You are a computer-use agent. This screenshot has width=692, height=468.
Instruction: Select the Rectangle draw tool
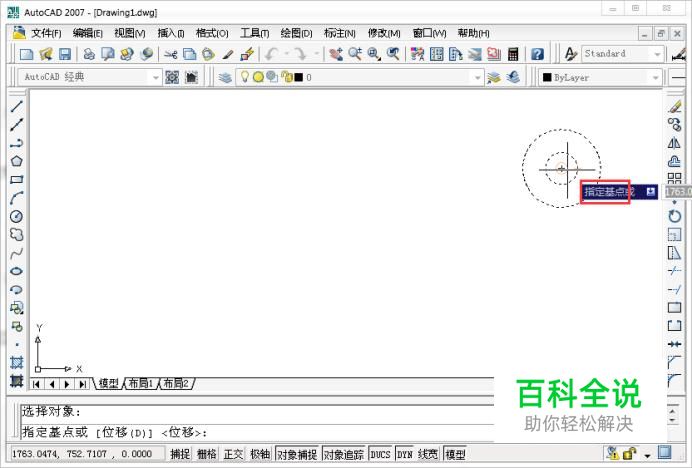tap(16, 180)
